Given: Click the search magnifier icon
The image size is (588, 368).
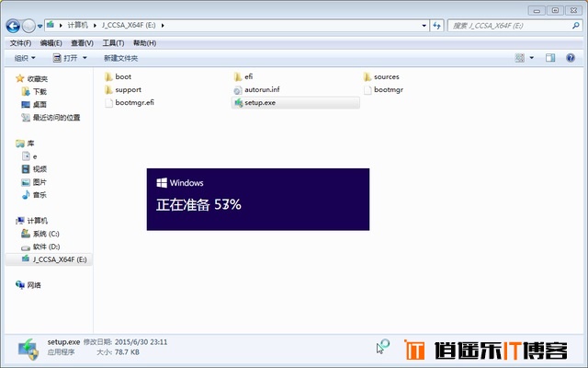Looking at the screenshot, I should 576,26.
